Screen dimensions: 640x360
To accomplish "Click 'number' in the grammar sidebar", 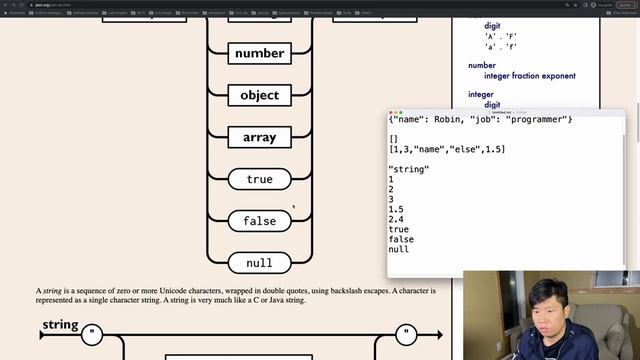I will point(482,65).
